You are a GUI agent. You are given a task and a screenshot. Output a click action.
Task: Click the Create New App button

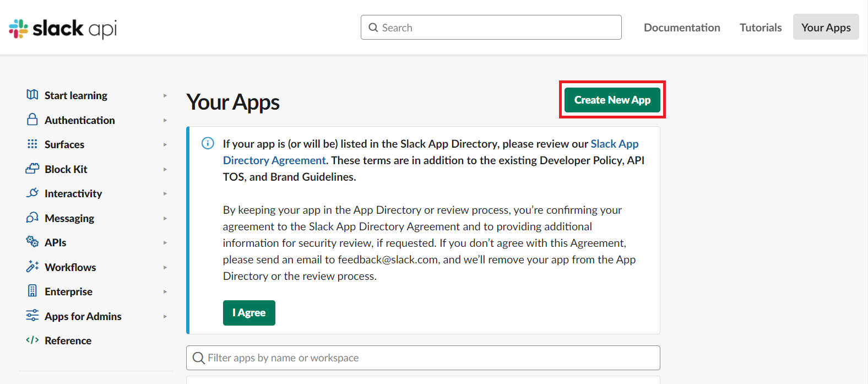coord(612,100)
